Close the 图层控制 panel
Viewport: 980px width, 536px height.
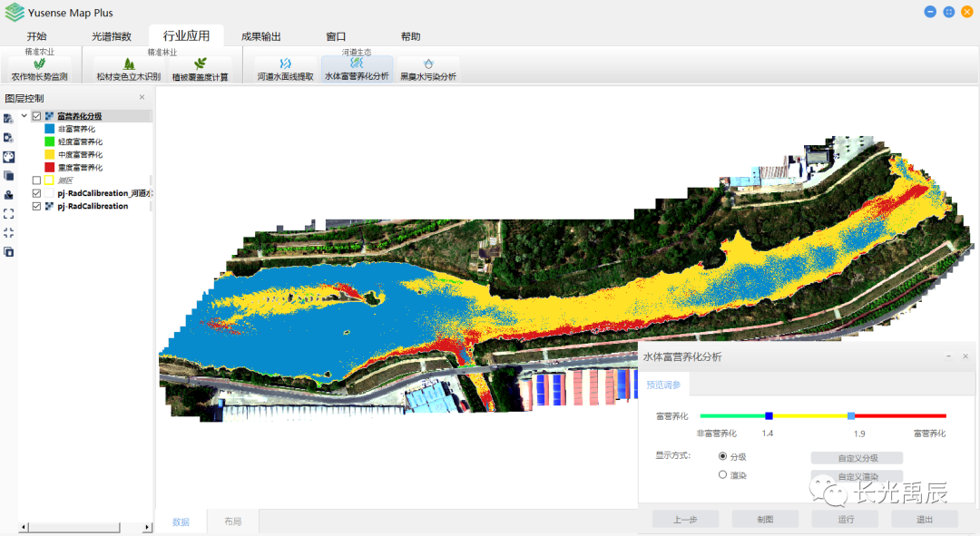click(x=142, y=97)
